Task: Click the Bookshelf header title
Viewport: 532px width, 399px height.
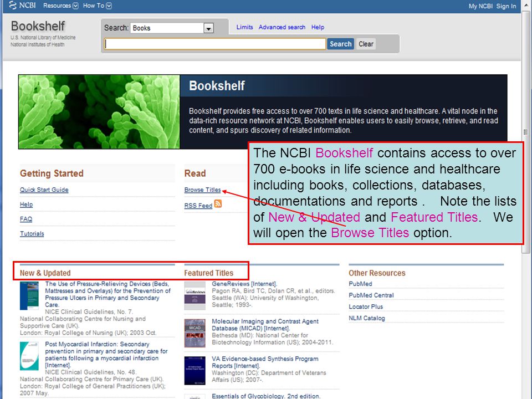Action: click(x=38, y=26)
